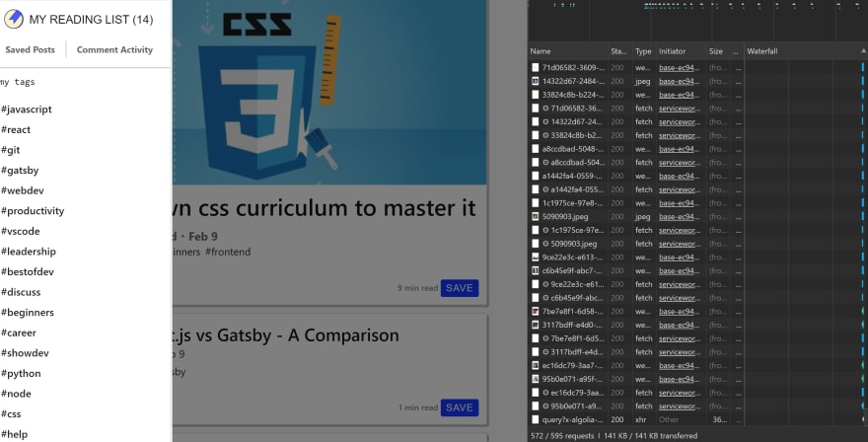Open the #career tag
The height and width of the screenshot is (442, 868).
click(19, 332)
